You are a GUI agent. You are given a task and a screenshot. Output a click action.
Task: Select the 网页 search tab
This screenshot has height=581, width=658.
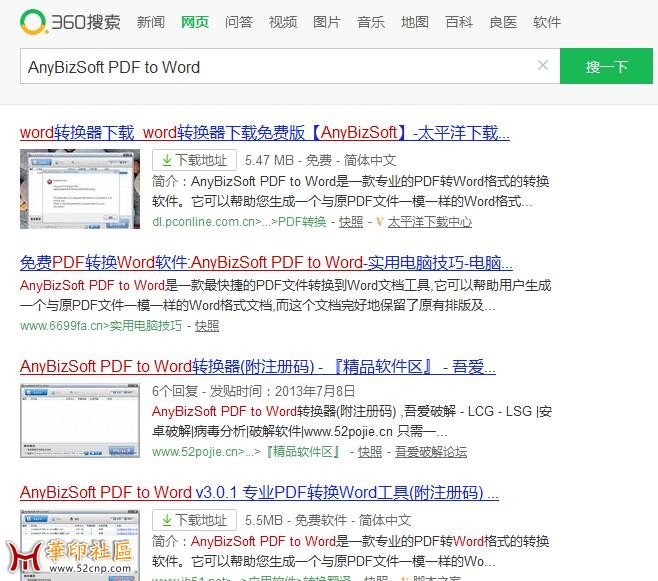(x=195, y=22)
